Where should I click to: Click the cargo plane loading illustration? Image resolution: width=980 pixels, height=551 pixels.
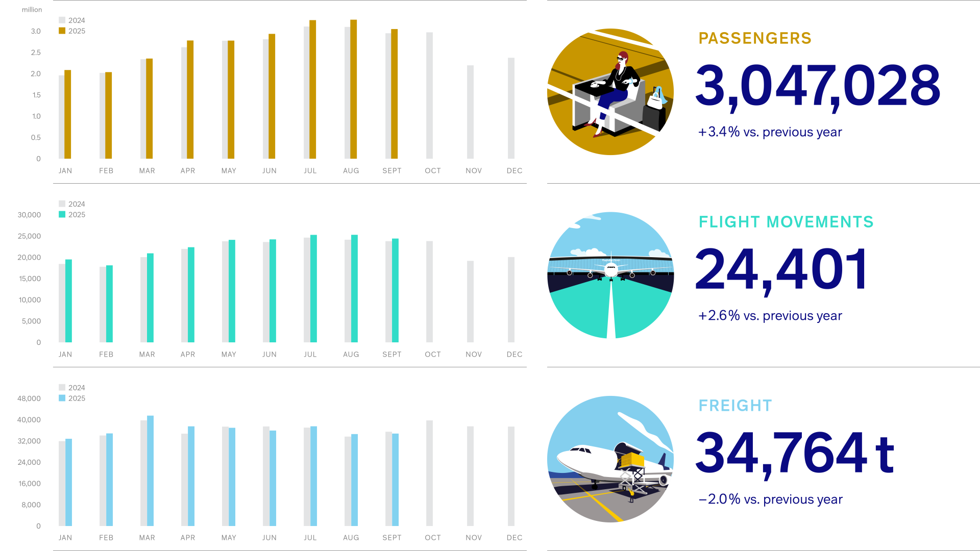tap(610, 459)
